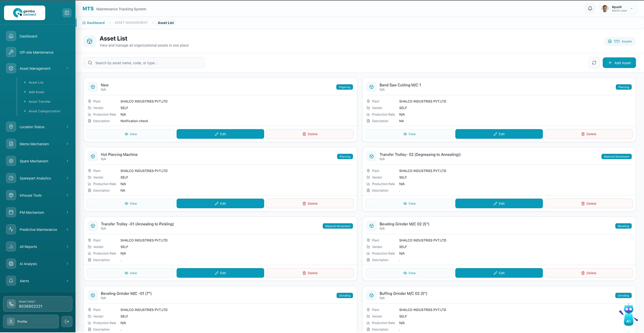Viewport: 644px width, 333px height.
Task: Click the Asset Management cube icon
Action: click(11, 68)
